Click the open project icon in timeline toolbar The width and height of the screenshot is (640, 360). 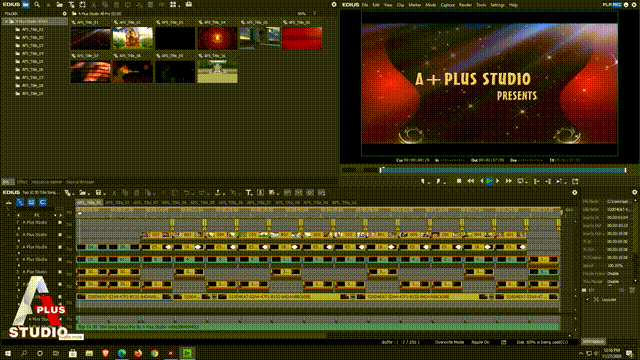click(82, 193)
